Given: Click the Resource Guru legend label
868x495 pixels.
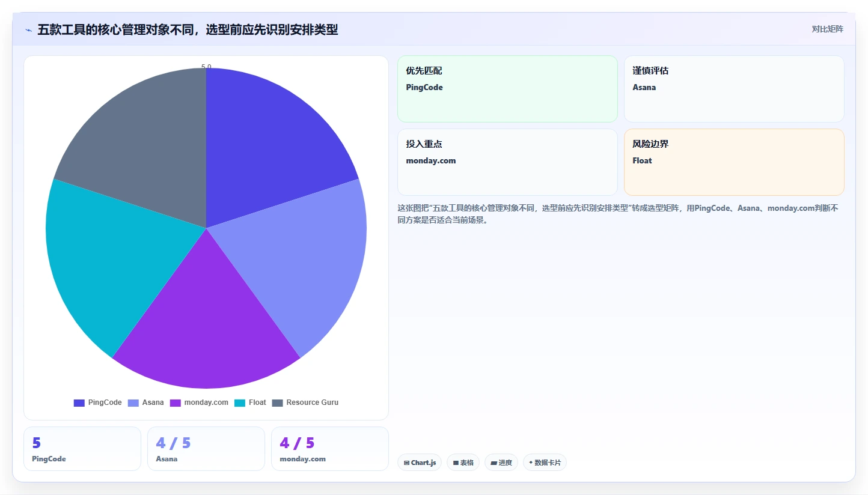Looking at the screenshot, I should point(312,402).
